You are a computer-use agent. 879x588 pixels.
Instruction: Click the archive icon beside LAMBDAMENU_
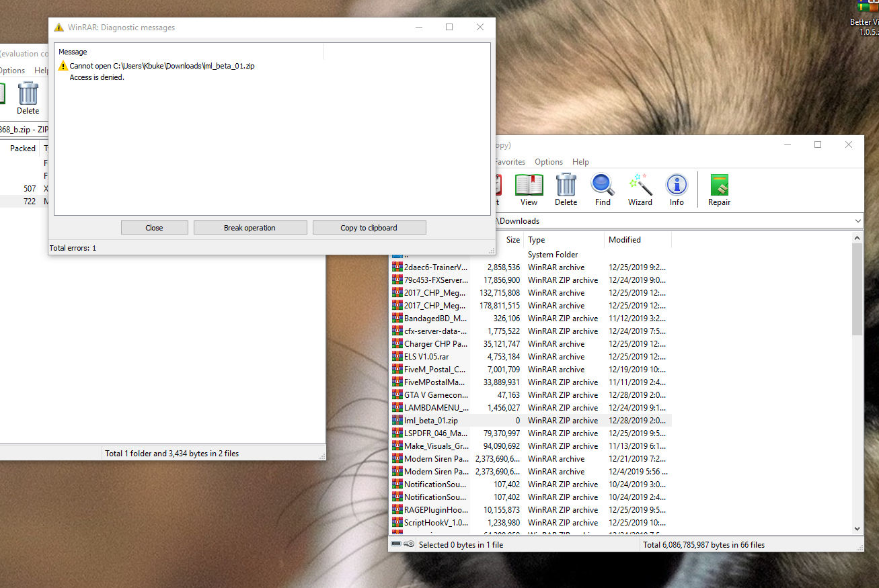coord(397,408)
